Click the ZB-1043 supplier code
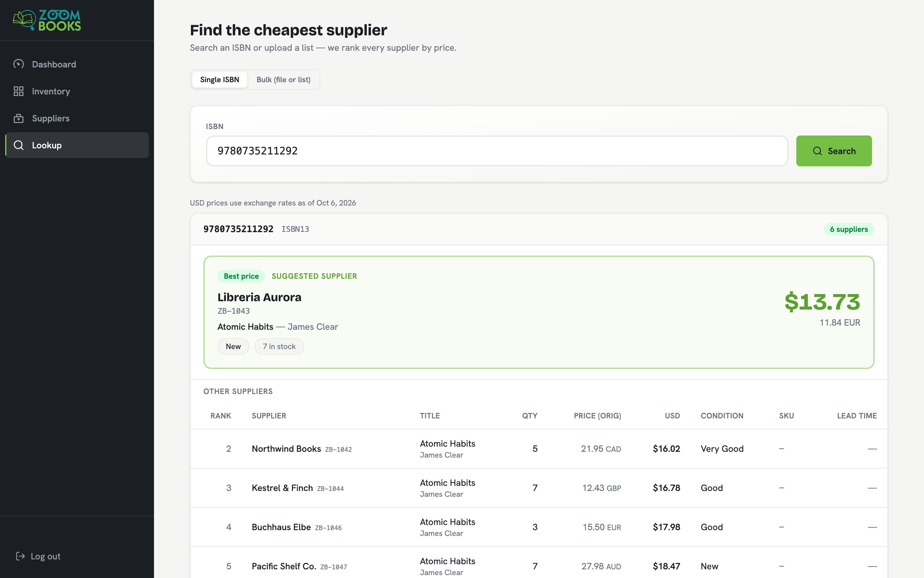This screenshot has width=924, height=578. click(234, 311)
